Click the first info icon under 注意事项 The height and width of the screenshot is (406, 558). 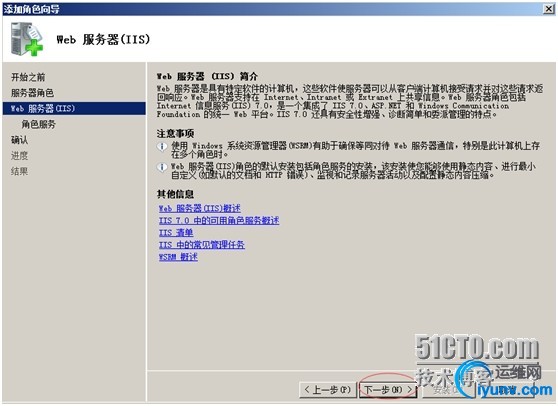162,146
